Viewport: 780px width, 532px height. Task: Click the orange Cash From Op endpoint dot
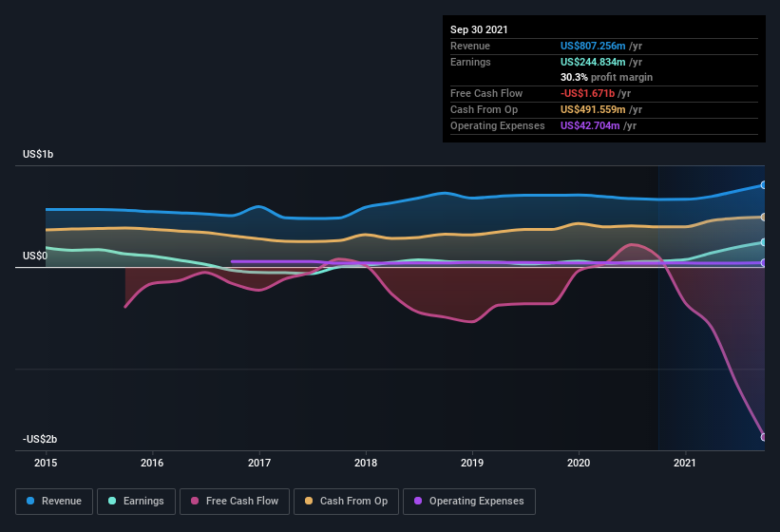pos(764,218)
